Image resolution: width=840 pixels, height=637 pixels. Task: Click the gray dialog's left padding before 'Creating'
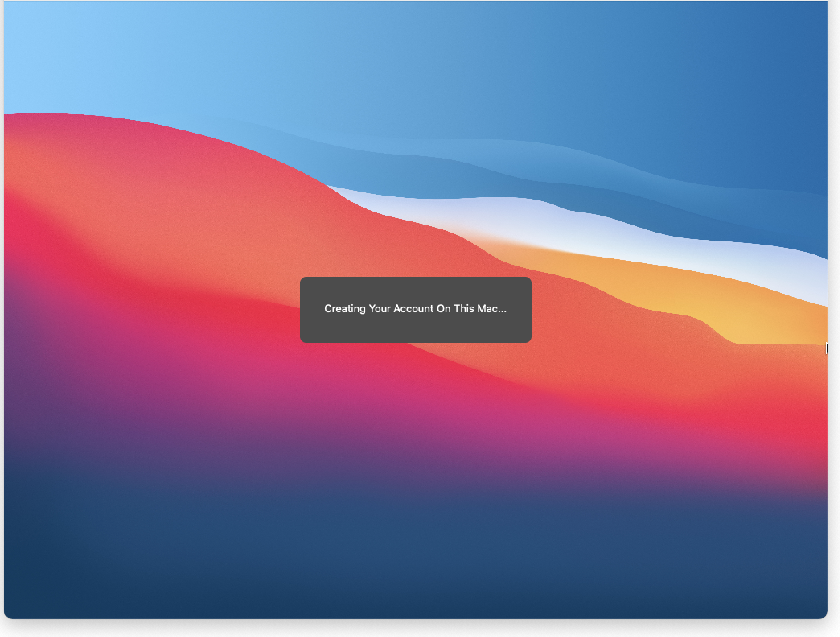point(312,309)
